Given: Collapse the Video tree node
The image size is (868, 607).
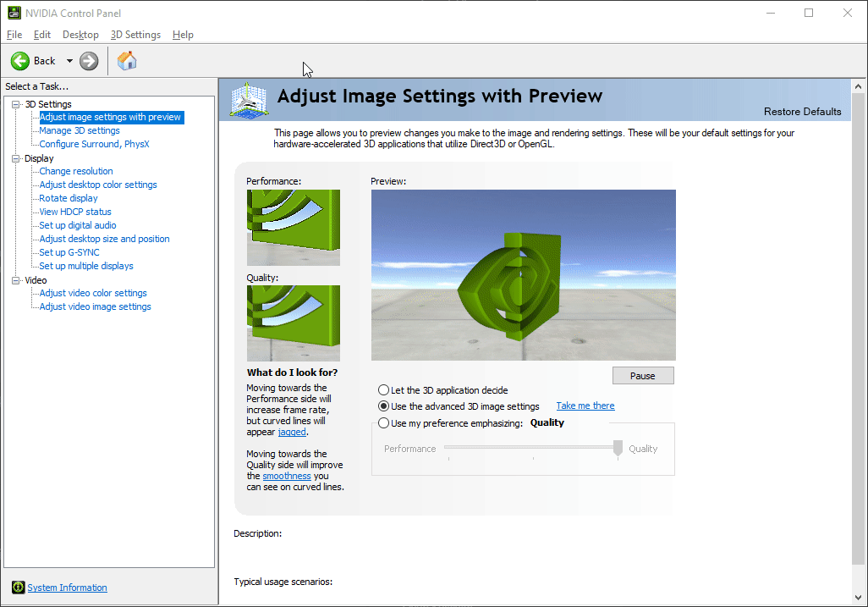Looking at the screenshot, I should 15,280.
